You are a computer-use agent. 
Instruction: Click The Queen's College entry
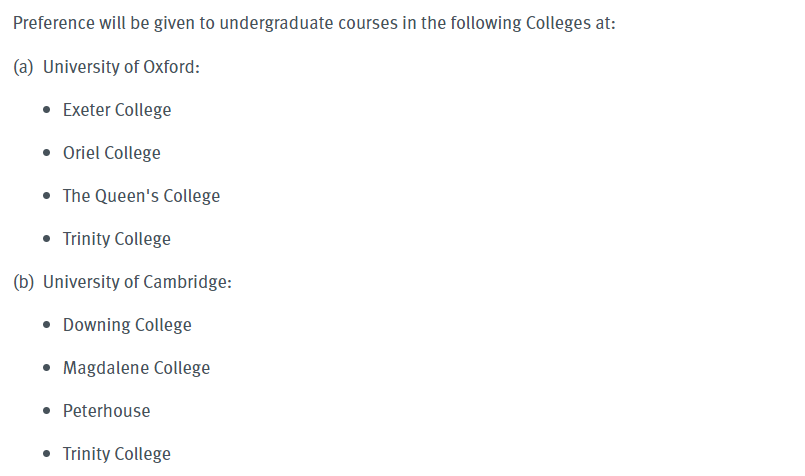pos(141,196)
